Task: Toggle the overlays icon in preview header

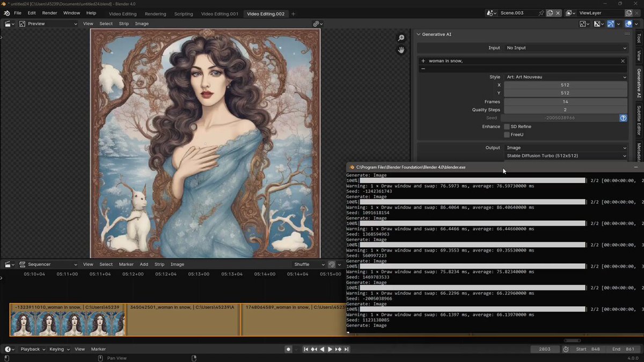Action: click(x=628, y=24)
